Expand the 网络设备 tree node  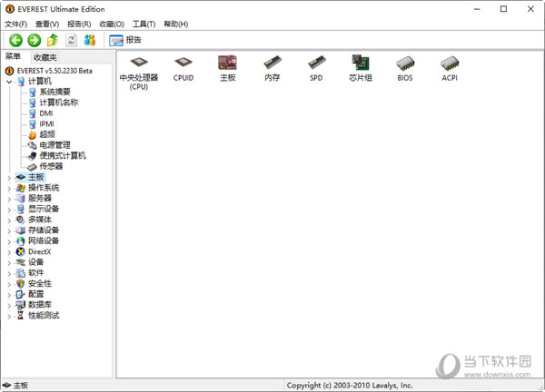[x=9, y=241]
